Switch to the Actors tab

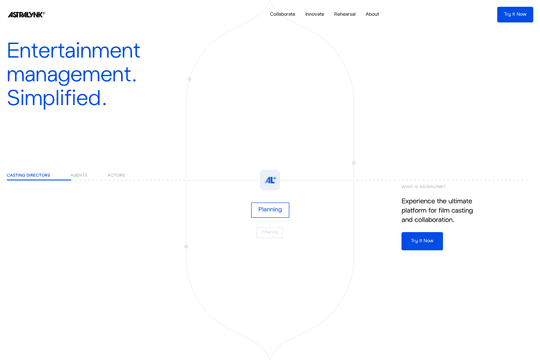(116, 175)
